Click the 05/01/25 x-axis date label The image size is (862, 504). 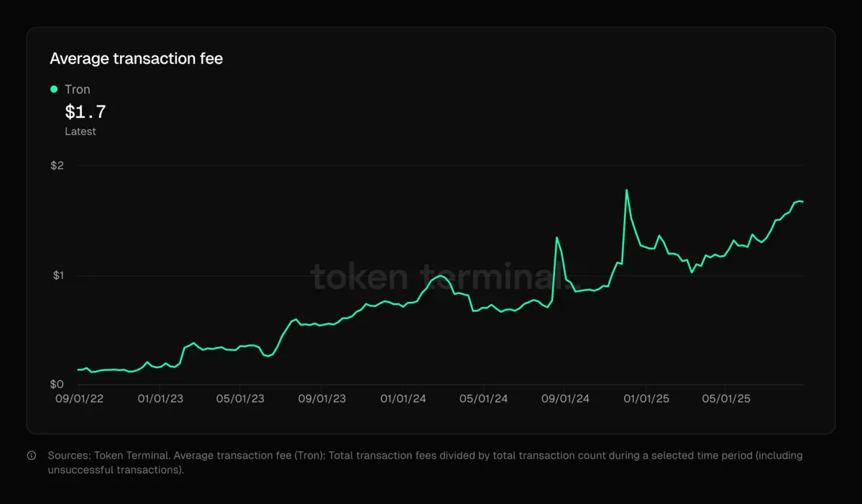pyautogui.click(x=726, y=399)
